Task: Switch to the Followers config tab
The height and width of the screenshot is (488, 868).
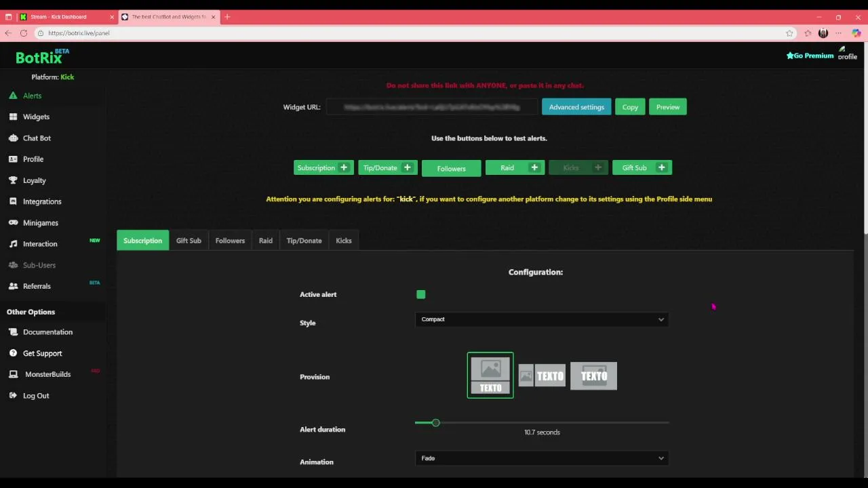Action: pyautogui.click(x=230, y=241)
